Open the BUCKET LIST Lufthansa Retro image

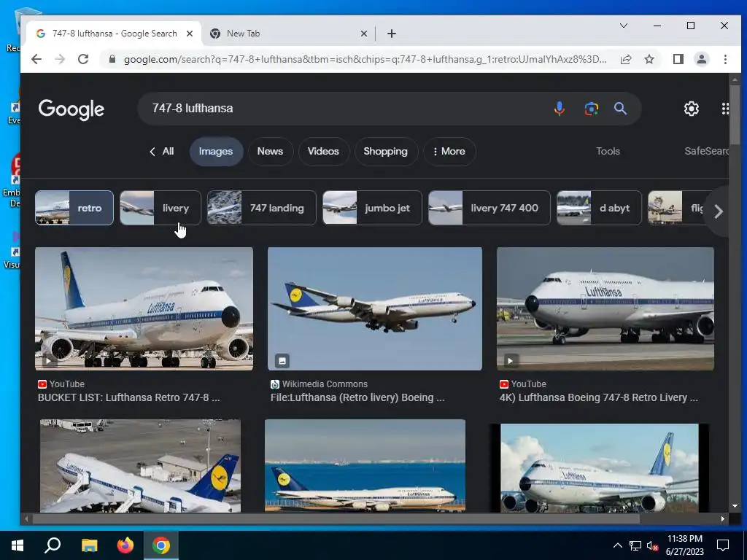[144, 308]
